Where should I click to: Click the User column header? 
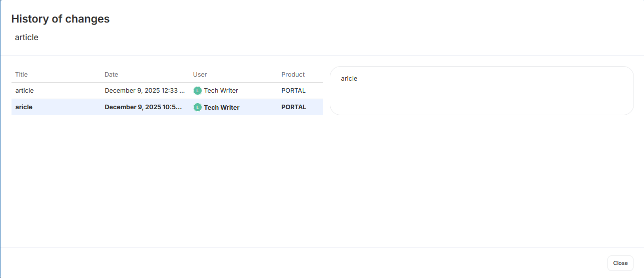tap(200, 75)
